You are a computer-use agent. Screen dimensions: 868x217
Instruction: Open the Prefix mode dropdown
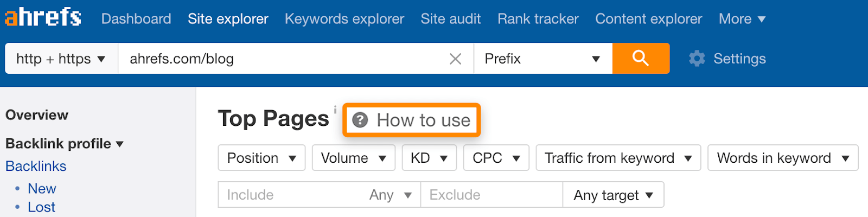pos(542,59)
